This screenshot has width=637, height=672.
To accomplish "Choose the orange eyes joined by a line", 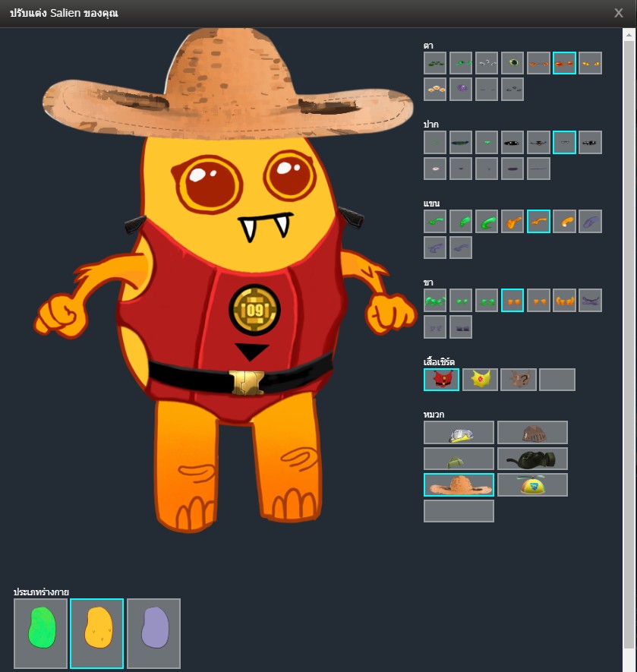I will pyautogui.click(x=538, y=64).
